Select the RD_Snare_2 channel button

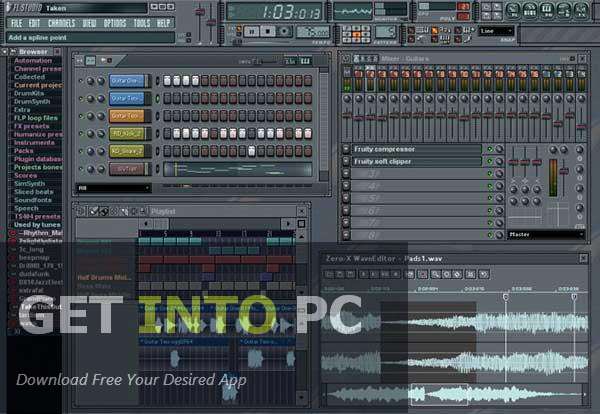127,151
